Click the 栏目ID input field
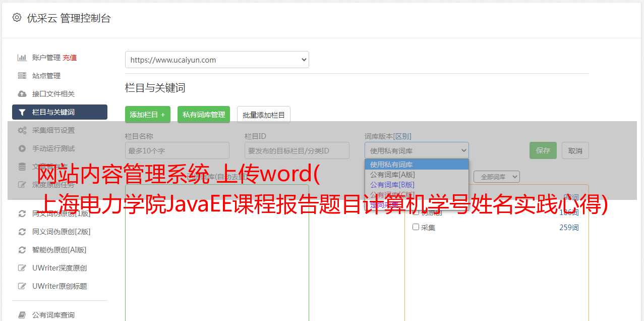The image size is (644, 321). coord(297,150)
